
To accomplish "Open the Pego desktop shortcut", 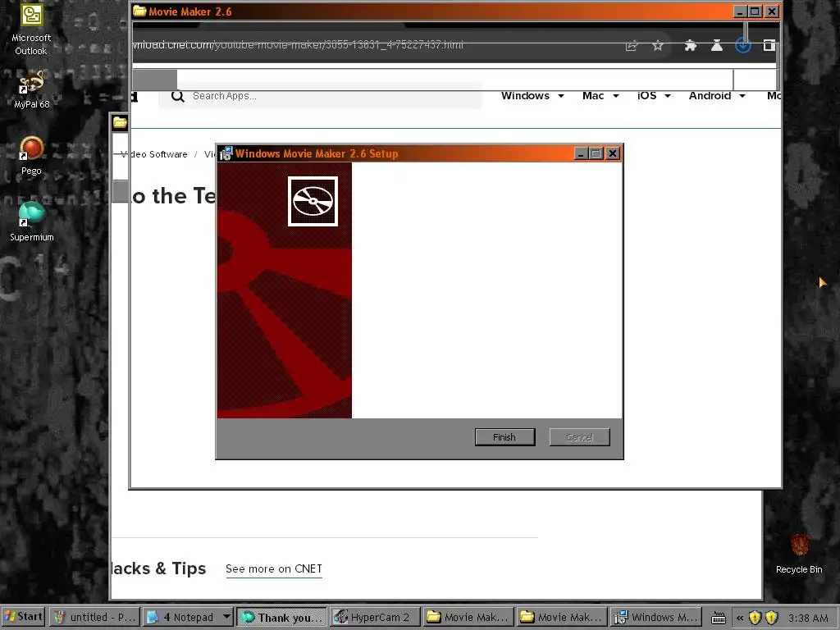I will 31,156.
